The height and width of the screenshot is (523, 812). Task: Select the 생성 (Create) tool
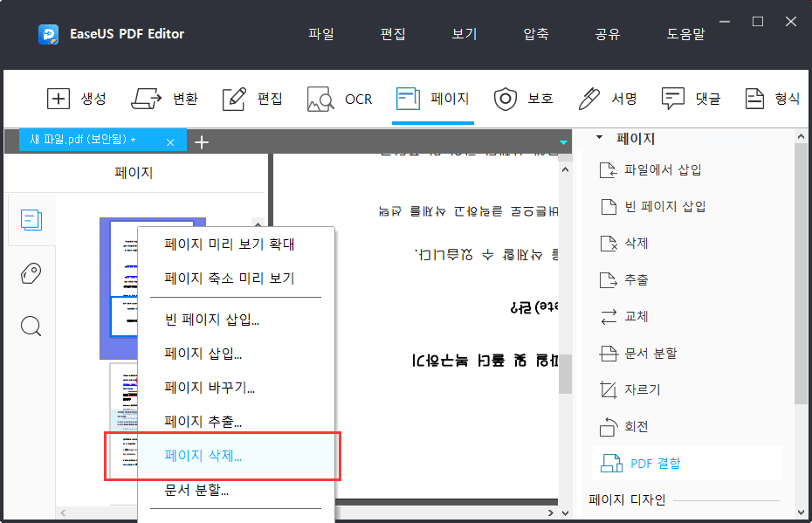pyautogui.click(x=78, y=99)
